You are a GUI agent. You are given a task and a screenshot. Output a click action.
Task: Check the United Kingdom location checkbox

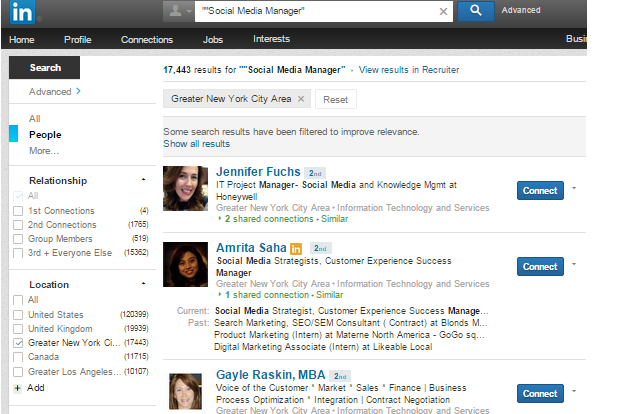click(18, 329)
